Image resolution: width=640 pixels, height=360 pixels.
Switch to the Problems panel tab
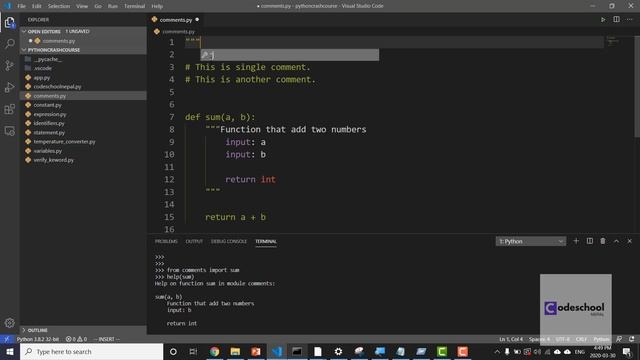click(x=166, y=242)
